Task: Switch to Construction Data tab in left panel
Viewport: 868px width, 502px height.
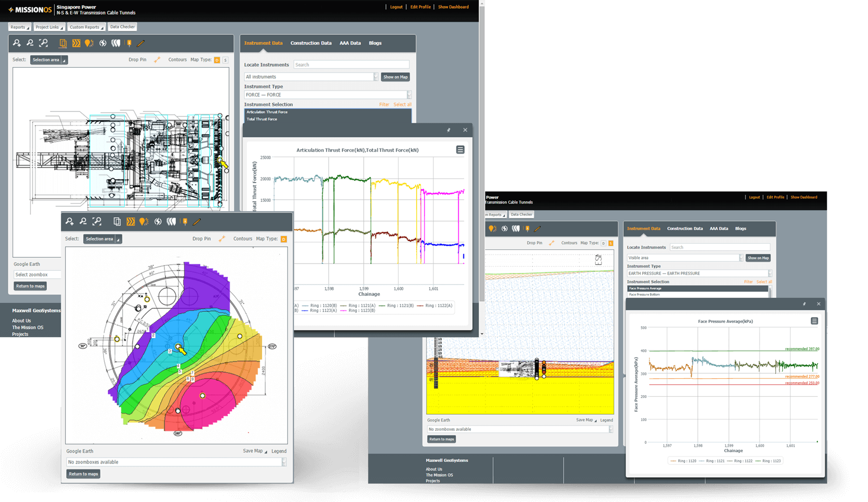Action: coord(311,43)
